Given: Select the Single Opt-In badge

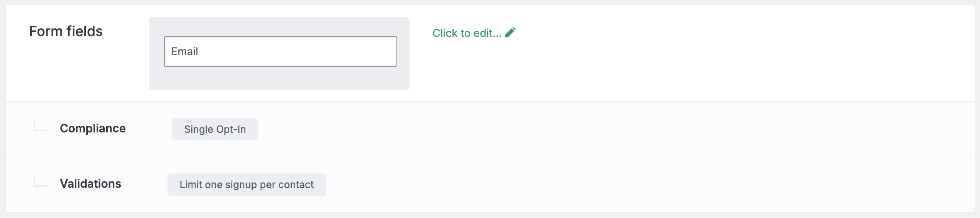Looking at the screenshot, I should coord(215,129).
